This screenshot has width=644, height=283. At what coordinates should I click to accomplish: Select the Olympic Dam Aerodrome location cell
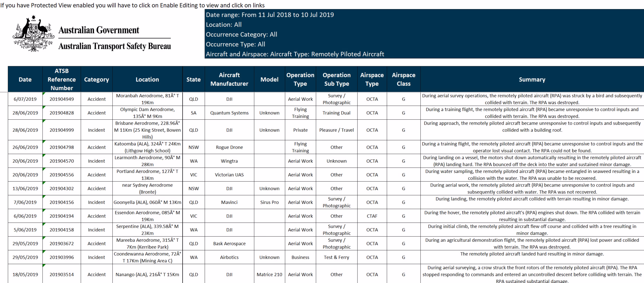147,113
